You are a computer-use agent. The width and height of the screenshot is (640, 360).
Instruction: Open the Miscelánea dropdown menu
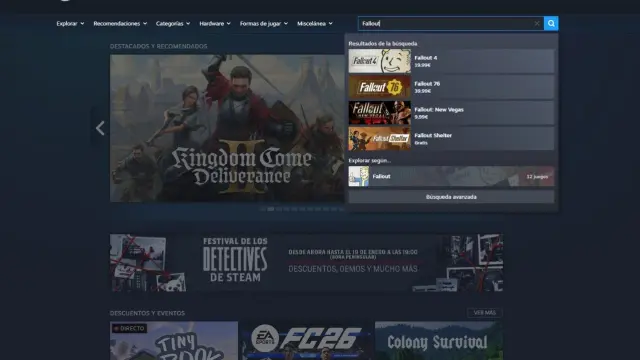pyautogui.click(x=315, y=24)
